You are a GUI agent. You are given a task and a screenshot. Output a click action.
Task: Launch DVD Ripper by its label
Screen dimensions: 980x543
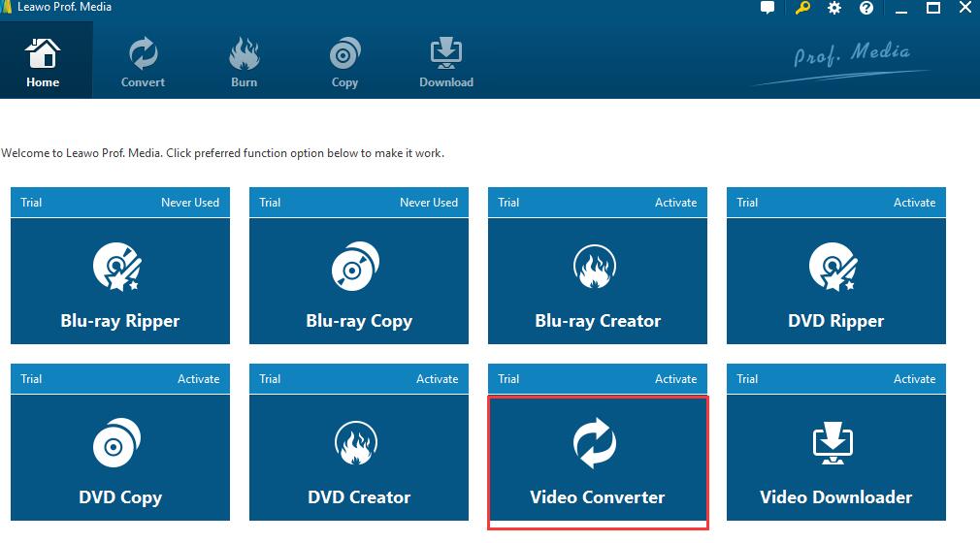pyautogui.click(x=835, y=321)
